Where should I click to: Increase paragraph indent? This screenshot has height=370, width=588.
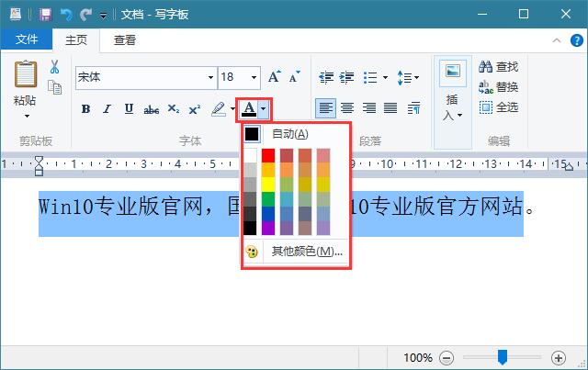(x=347, y=78)
